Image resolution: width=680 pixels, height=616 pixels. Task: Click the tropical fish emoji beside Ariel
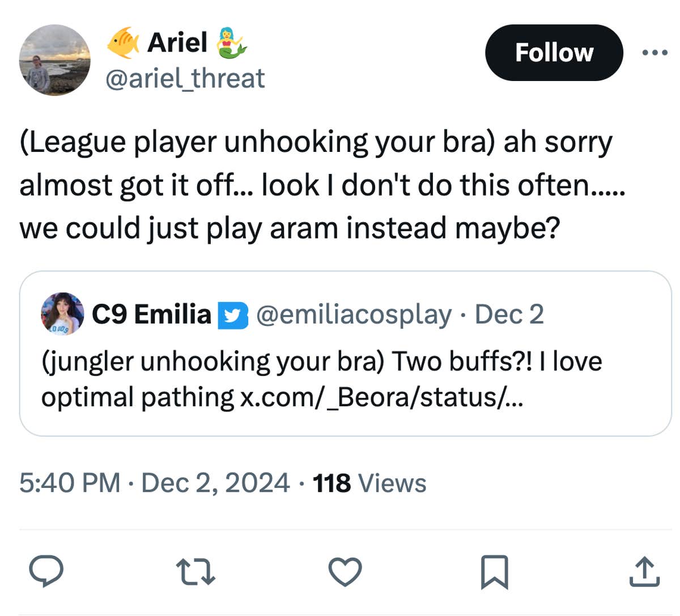pos(123,43)
